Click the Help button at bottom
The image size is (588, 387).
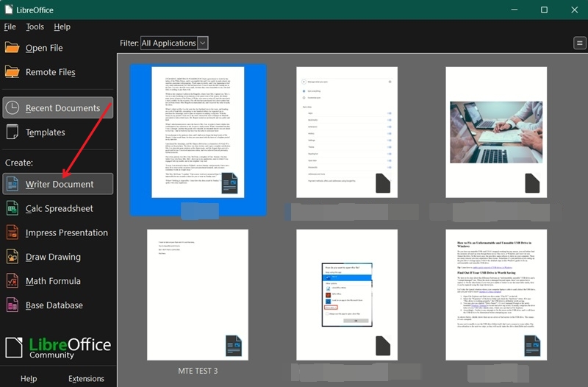[29, 378]
